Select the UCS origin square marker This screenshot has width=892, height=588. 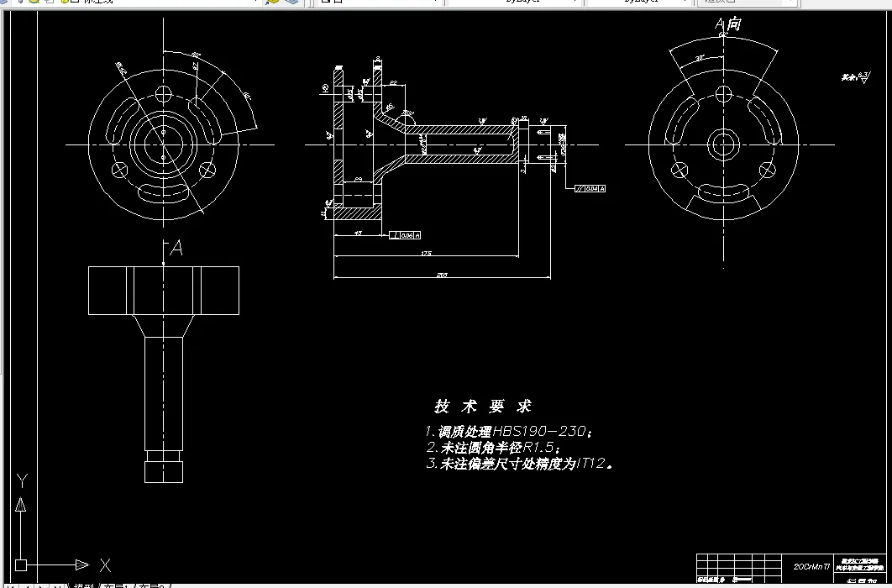pyautogui.click(x=21, y=565)
